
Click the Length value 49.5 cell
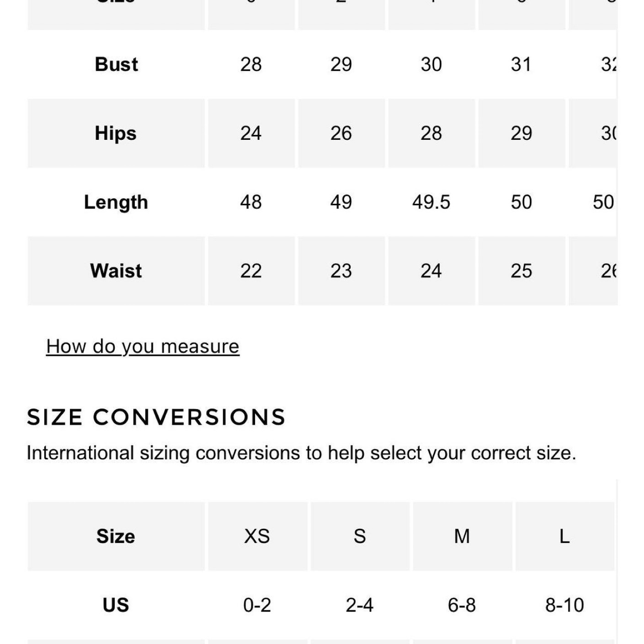point(431,202)
